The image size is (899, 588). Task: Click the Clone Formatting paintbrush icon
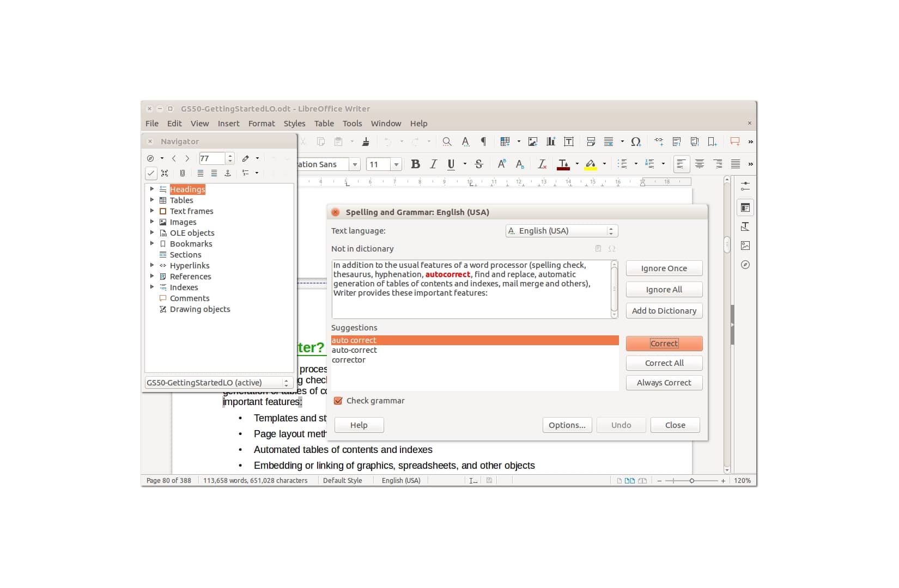(366, 142)
